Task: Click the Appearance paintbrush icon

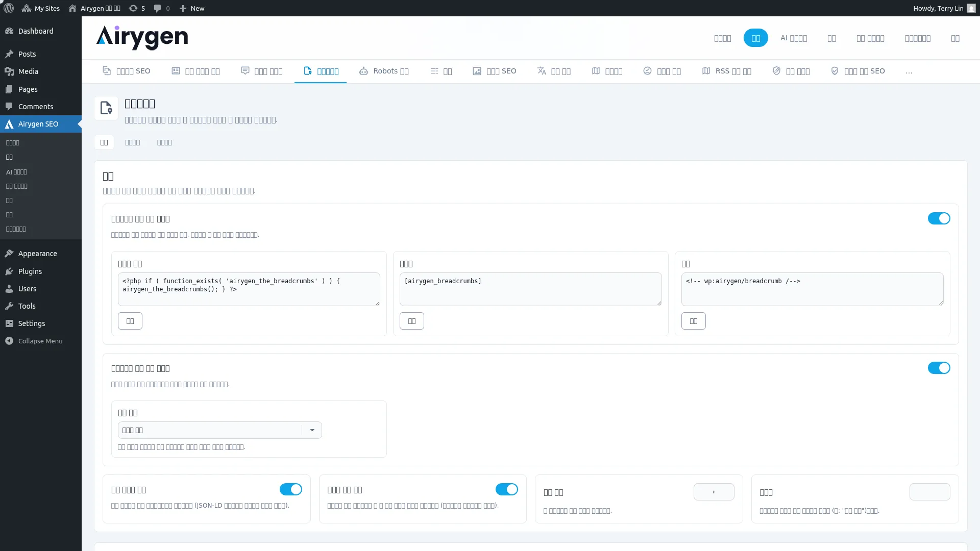Action: click(x=9, y=254)
